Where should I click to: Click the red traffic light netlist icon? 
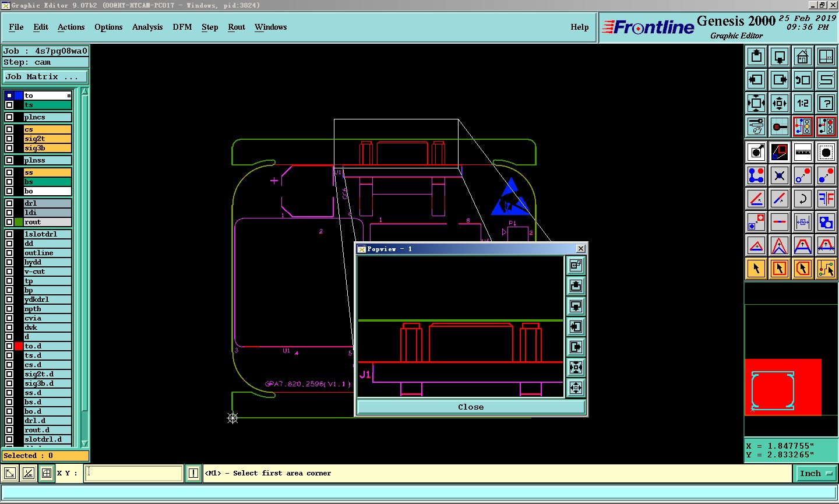pyautogui.click(x=826, y=126)
